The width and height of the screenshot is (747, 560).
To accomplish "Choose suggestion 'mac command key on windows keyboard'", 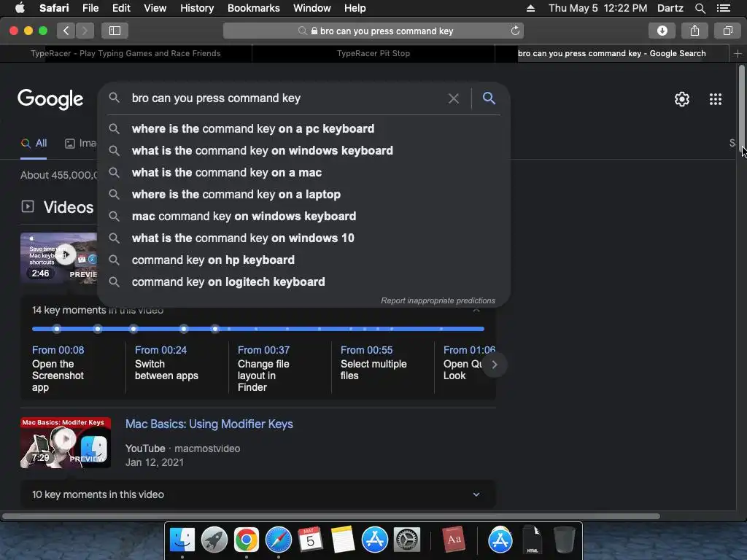I will 303,216.
